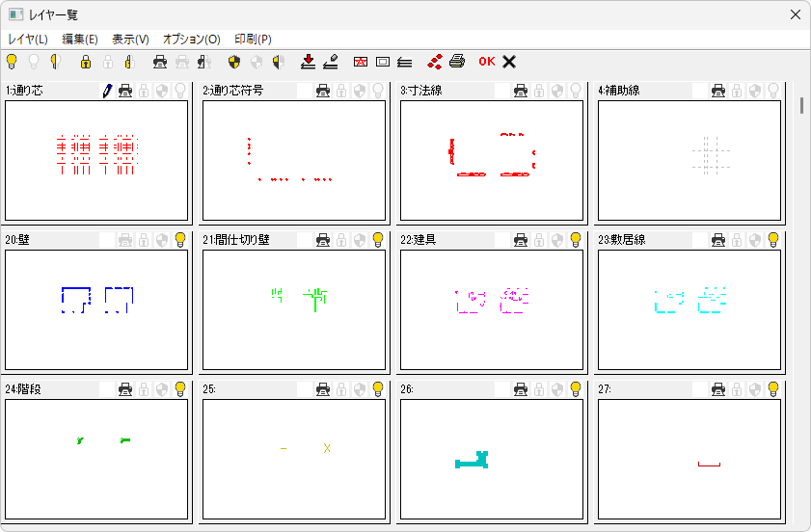811x532 pixels.
Task: Close the レイヤ一覧 window
Action: coord(796,14)
